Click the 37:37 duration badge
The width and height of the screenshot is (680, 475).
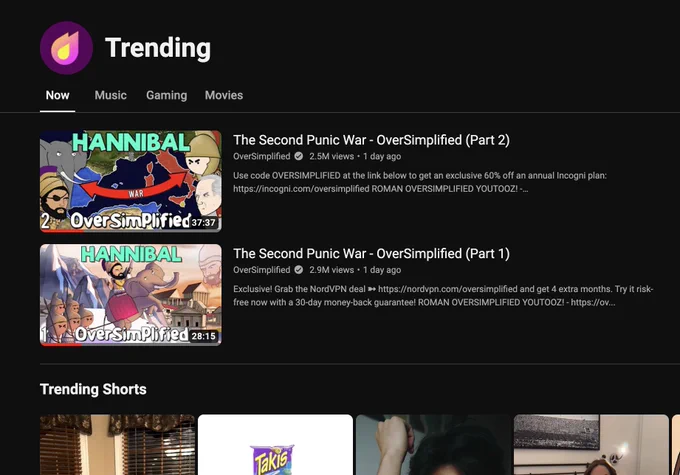tap(203, 223)
